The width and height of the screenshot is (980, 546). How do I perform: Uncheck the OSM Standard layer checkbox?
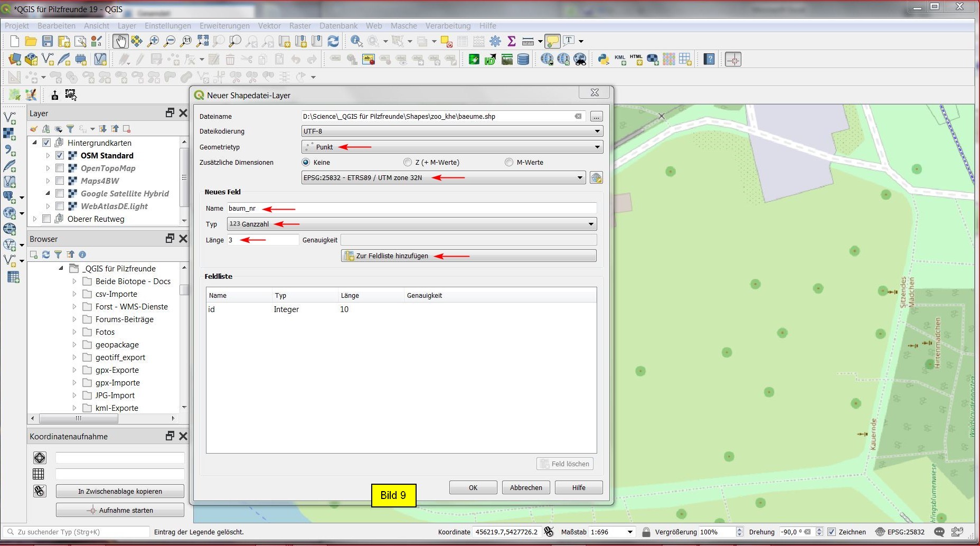(60, 156)
